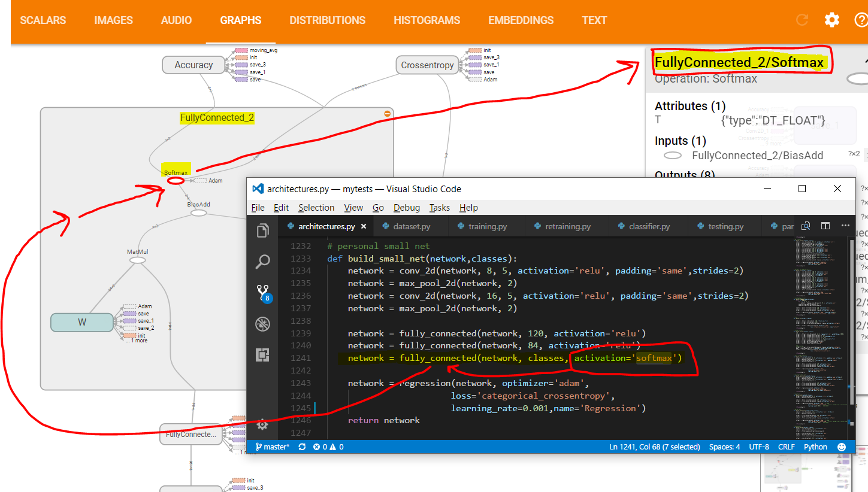The height and width of the screenshot is (492, 868).
Task: Select the FullyConnecte... node below the group
Action: pos(191,435)
